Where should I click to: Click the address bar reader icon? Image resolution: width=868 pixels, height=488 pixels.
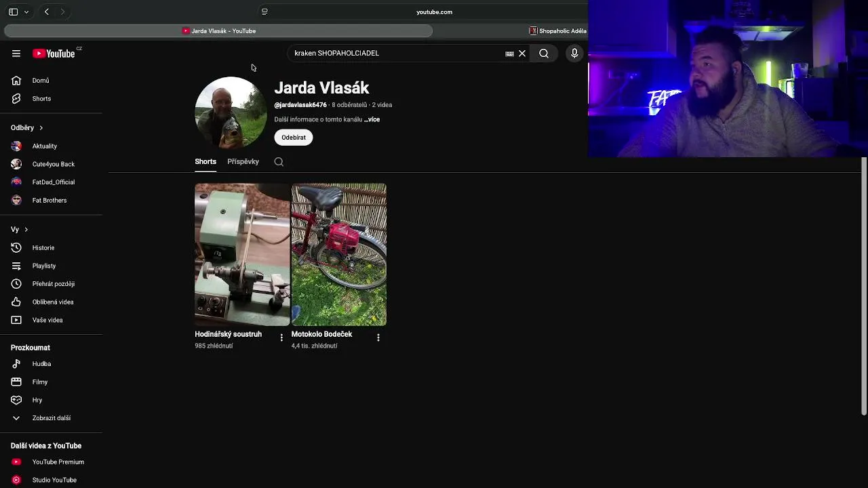[264, 12]
